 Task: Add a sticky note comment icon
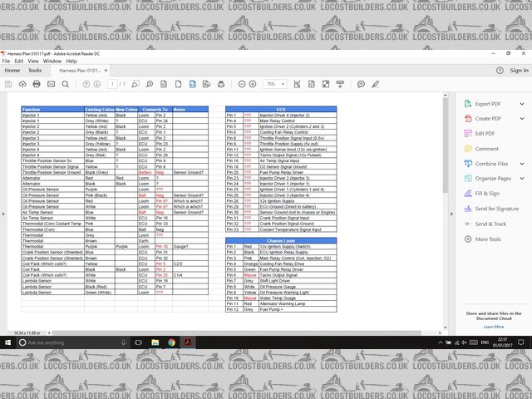coord(361,84)
